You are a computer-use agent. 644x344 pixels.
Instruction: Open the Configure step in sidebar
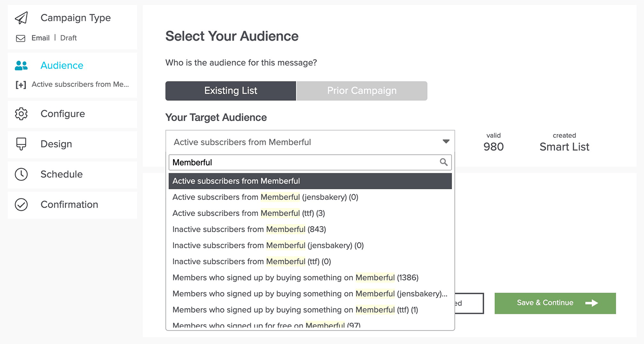point(63,114)
